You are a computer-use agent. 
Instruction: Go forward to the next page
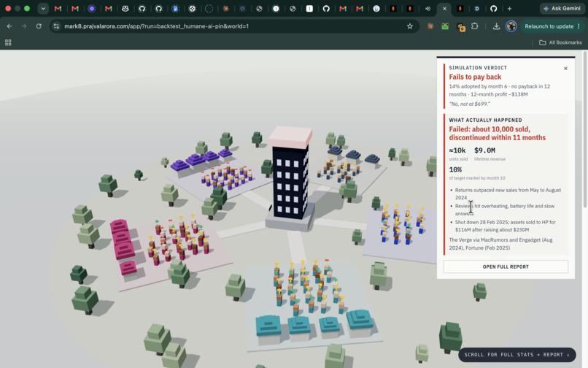[24, 26]
